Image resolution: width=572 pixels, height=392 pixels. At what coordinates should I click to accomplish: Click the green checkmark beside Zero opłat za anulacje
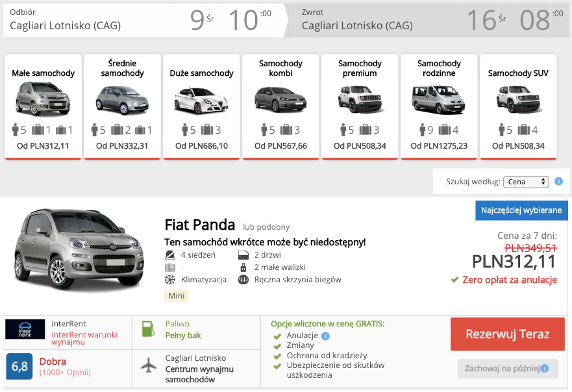[454, 280]
